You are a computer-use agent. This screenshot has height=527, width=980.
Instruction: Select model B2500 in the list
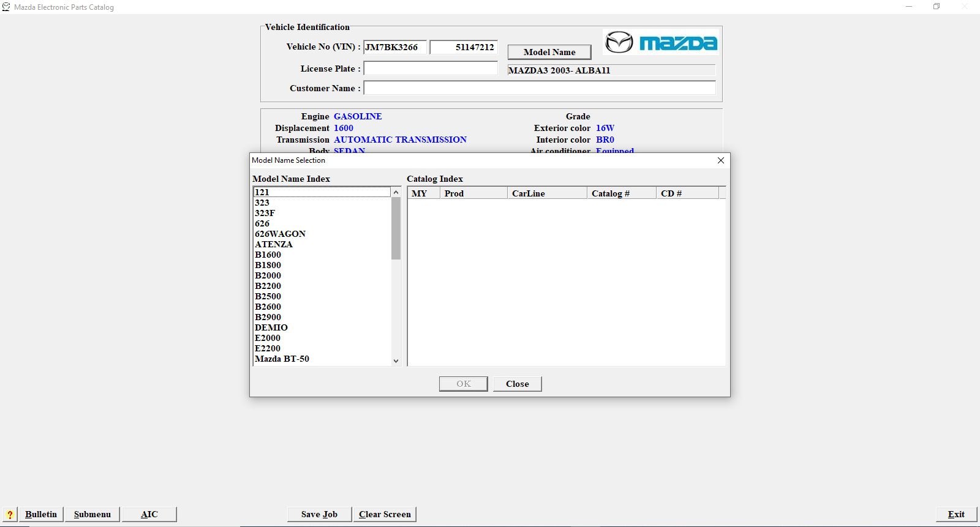pos(322,296)
